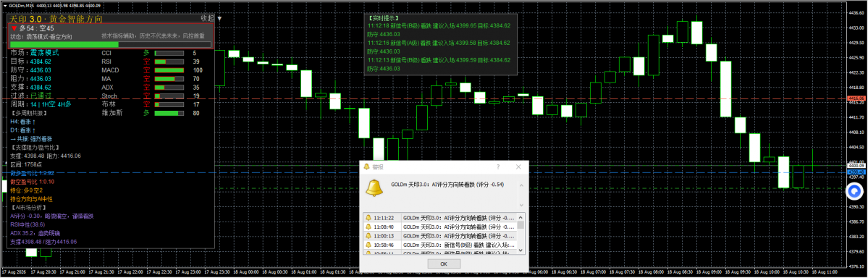Click the 布林 strength bar

[x=169, y=104]
